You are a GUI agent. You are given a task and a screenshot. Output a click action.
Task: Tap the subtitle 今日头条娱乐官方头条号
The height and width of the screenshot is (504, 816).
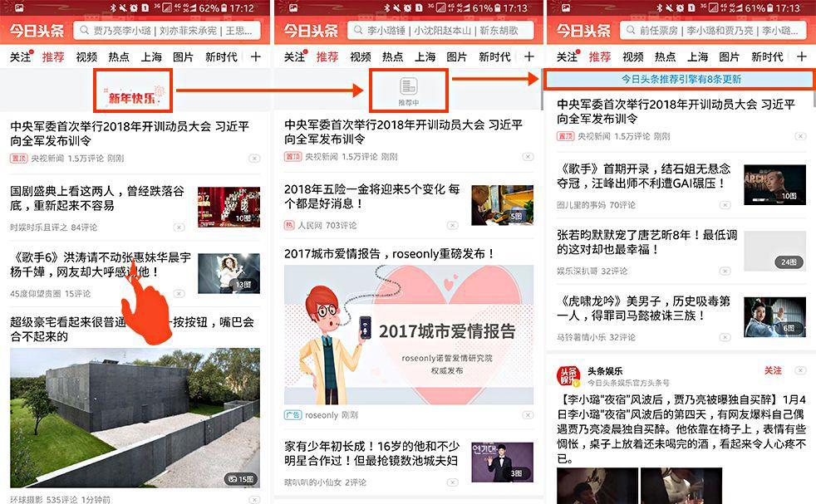[629, 383]
